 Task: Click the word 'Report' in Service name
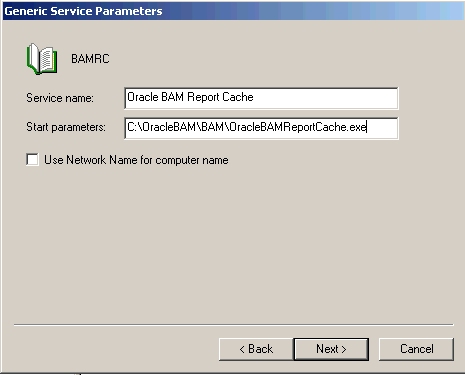pyautogui.click(x=203, y=97)
